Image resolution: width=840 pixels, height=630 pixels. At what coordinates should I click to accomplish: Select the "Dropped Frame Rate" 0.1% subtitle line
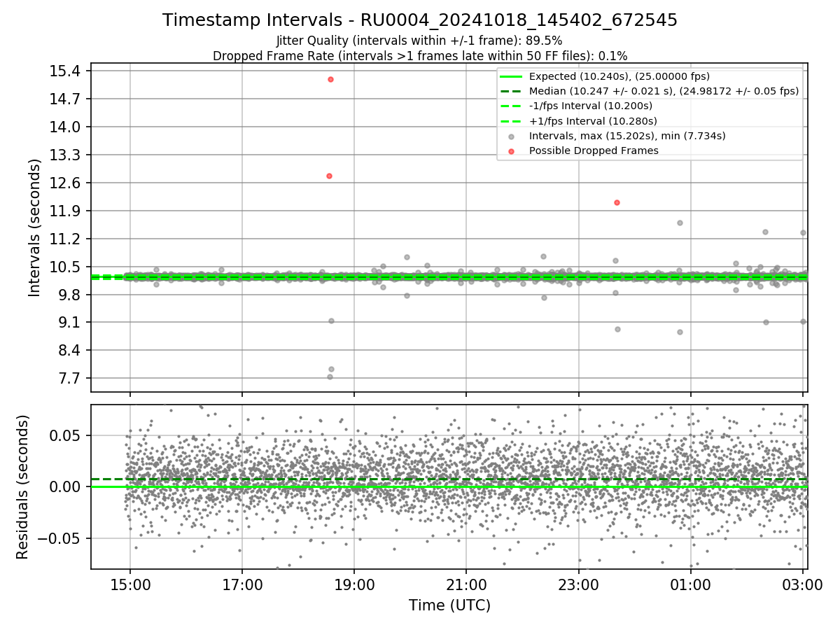click(420, 55)
